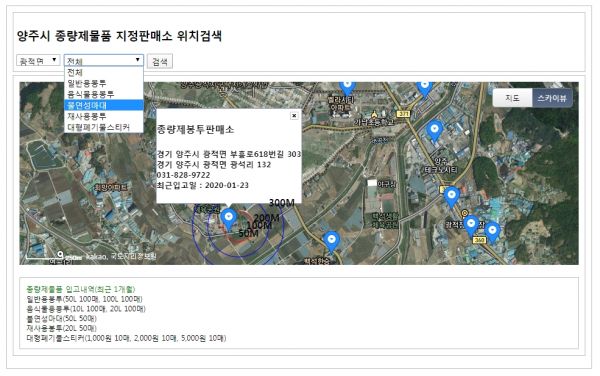The image size is (600, 376).
Task: Click the phone number 031-828-9722
Action: click(183, 175)
